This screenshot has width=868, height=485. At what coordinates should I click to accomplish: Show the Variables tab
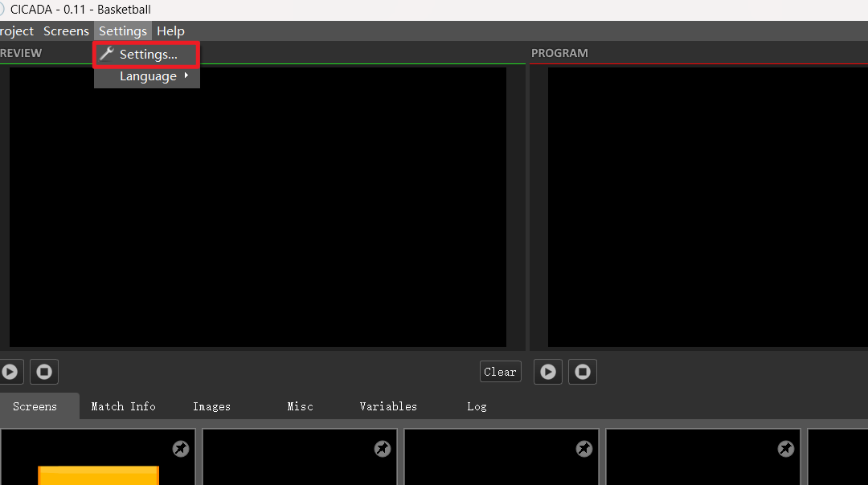pos(388,406)
